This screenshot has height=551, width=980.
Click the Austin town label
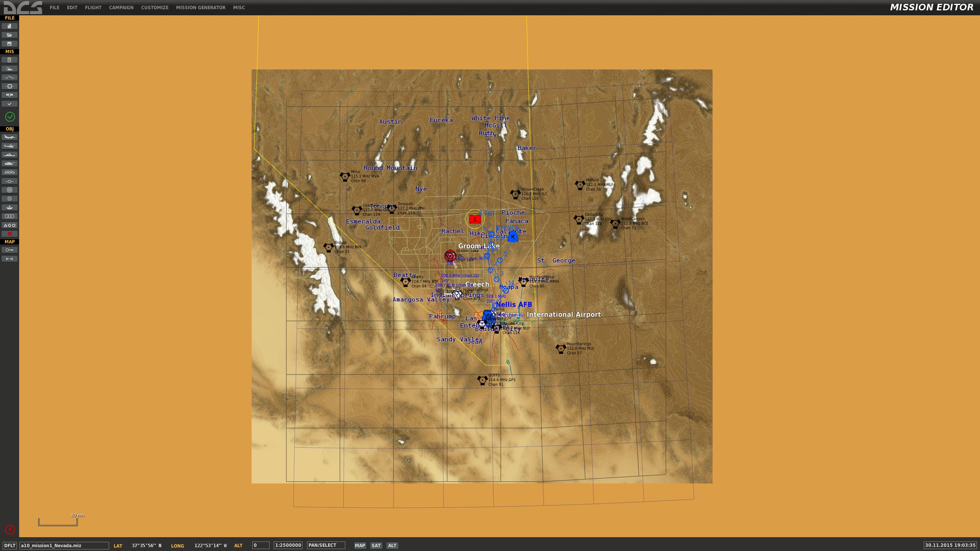(x=390, y=122)
